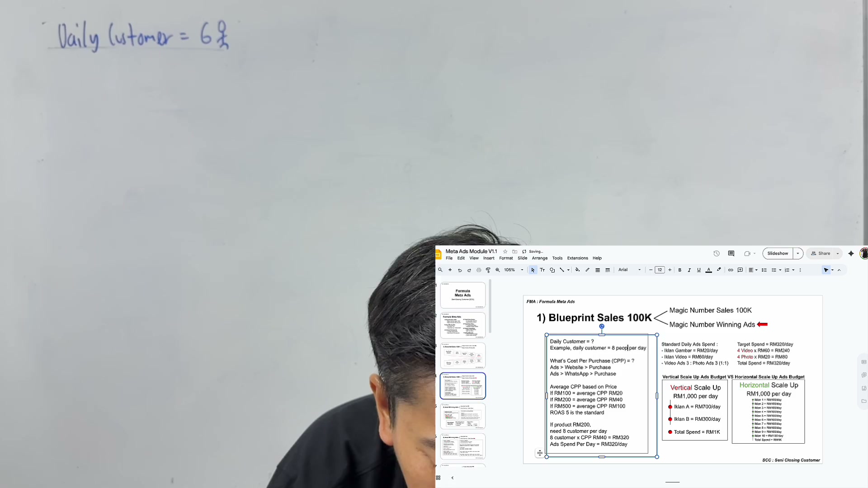The height and width of the screenshot is (488, 868).
Task: Click the Move to folder icon
Action: [x=514, y=252]
